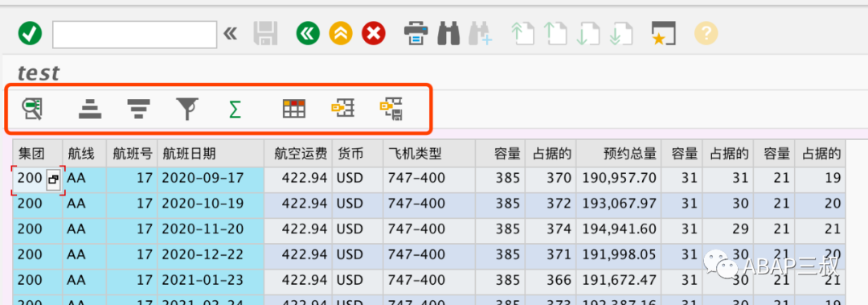This screenshot has height=305, width=868.
Task: Select the 航班号 column header
Action: (132, 153)
